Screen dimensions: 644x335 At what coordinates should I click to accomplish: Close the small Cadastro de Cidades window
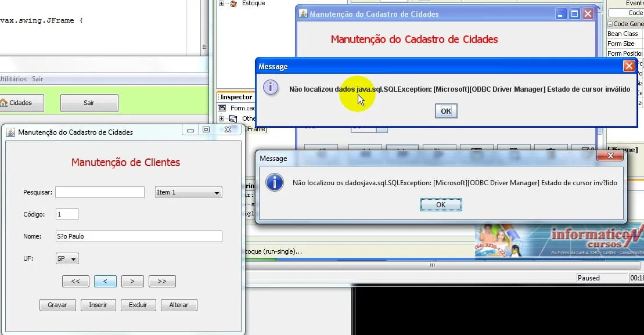(228, 129)
